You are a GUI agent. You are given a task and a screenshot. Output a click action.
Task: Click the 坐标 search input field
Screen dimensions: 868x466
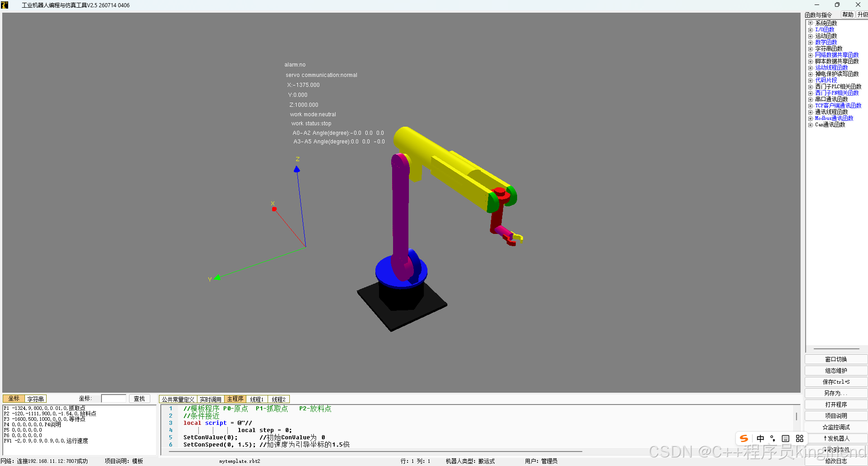pyautogui.click(x=114, y=399)
